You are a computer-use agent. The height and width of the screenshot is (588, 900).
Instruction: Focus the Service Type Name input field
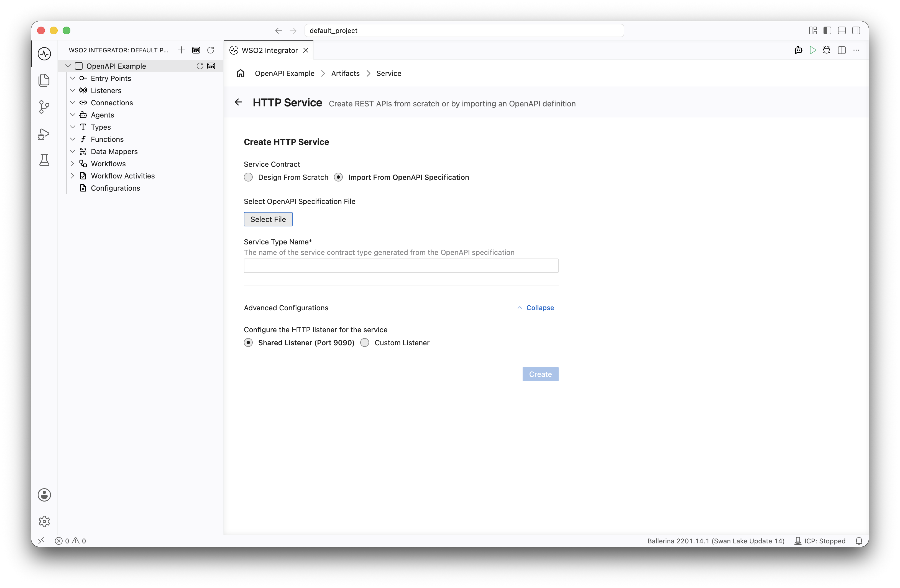[401, 266]
